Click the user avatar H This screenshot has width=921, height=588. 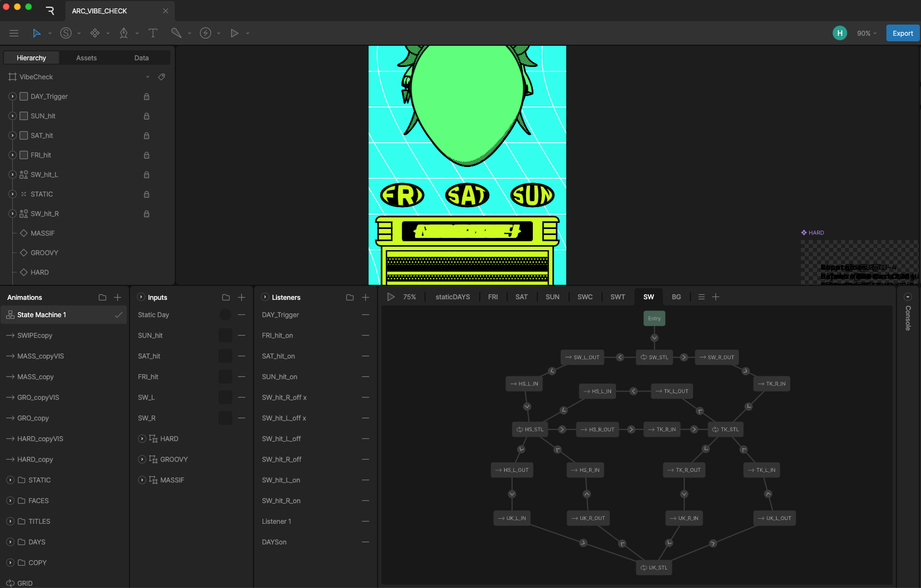pos(839,34)
